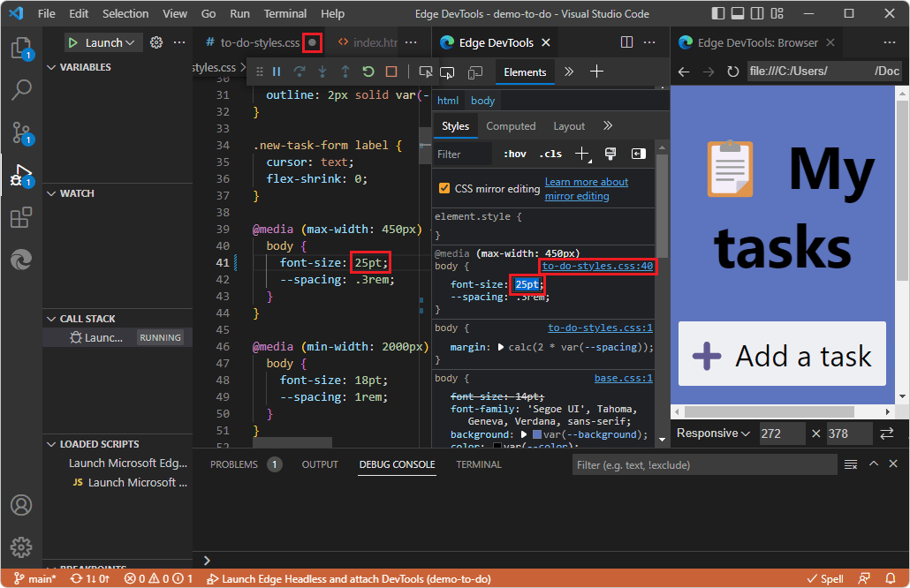Stop the running debug session
The image size is (910, 588).
[x=391, y=72]
